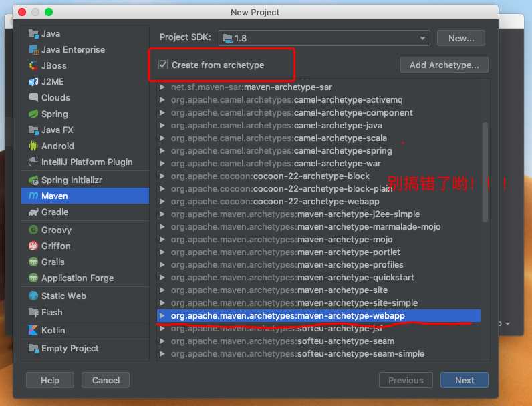Expand the maven-archetype-j2ee-simple node
Image resolution: width=532 pixels, height=406 pixels.
[x=162, y=214]
